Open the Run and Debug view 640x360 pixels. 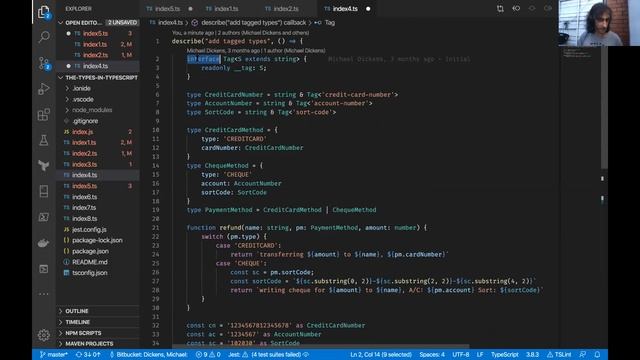tap(44, 89)
